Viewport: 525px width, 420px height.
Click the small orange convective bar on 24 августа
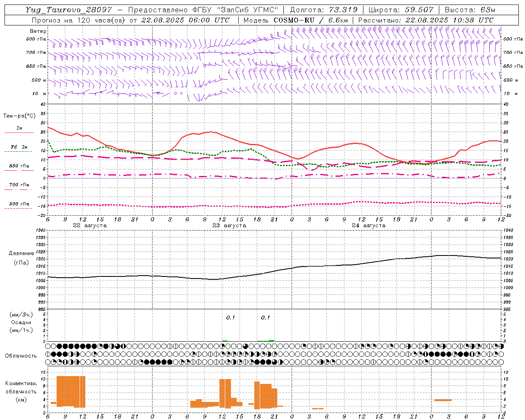tap(318, 409)
